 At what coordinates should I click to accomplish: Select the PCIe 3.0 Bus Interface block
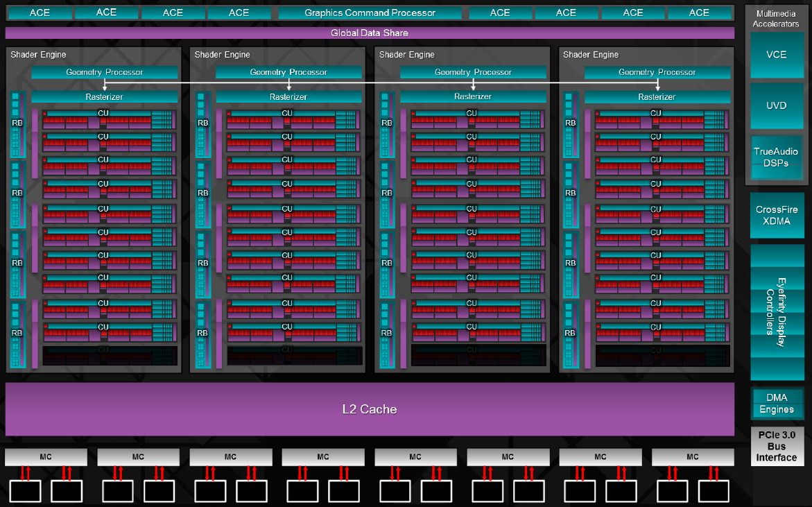pyautogui.click(x=777, y=447)
